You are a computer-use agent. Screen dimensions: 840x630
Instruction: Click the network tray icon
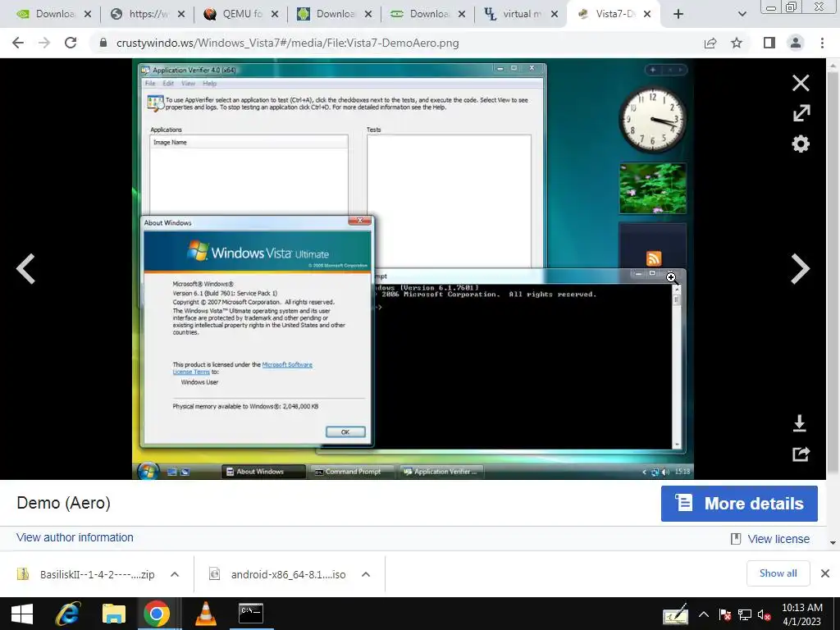click(745, 615)
